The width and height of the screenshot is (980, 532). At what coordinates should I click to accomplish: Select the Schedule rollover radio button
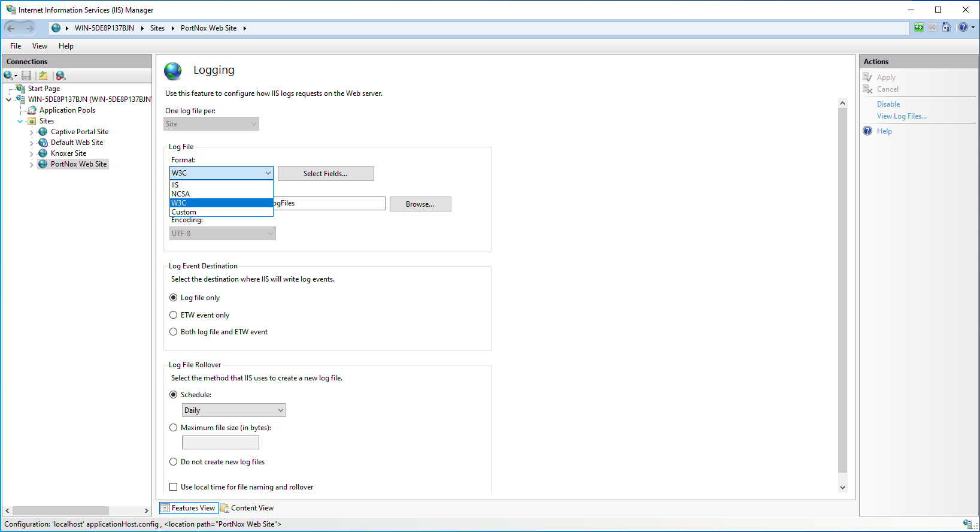174,395
